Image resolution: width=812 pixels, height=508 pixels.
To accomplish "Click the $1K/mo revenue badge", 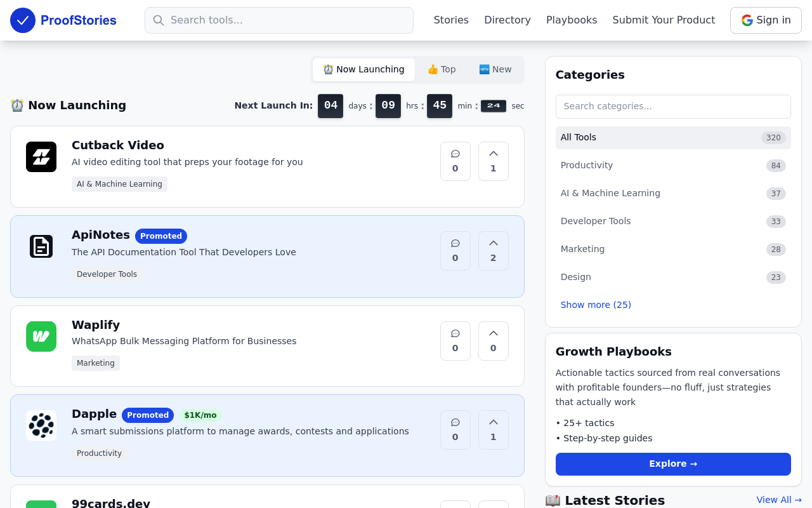I will (200, 415).
